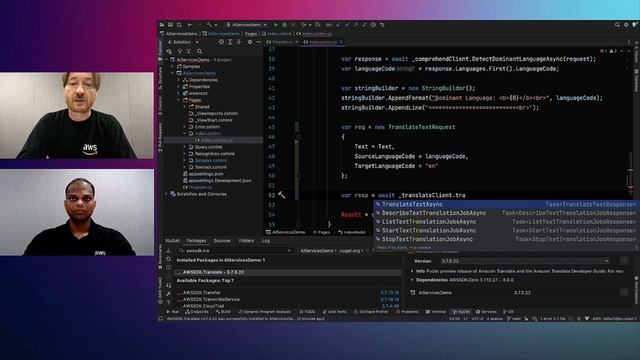This screenshot has height=360, width=640.
Task: Select AWSSDK.TranscribeService in available packages
Action: click(288, 299)
